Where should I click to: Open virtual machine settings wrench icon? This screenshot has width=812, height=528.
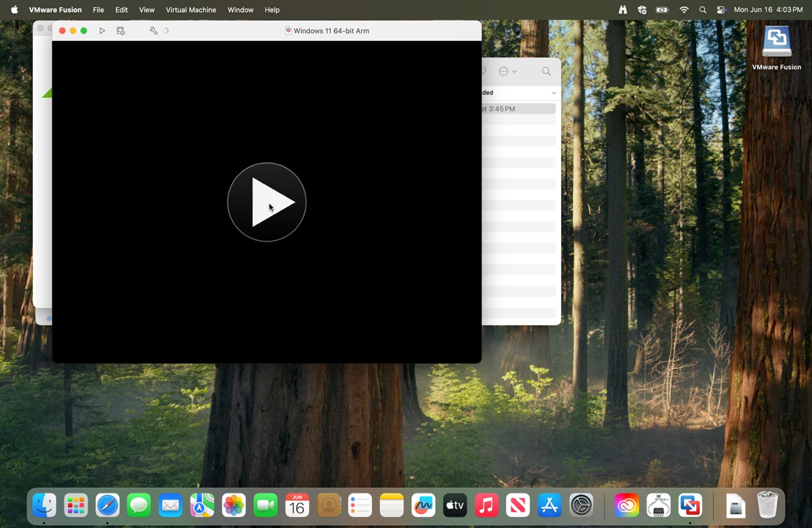[153, 31]
